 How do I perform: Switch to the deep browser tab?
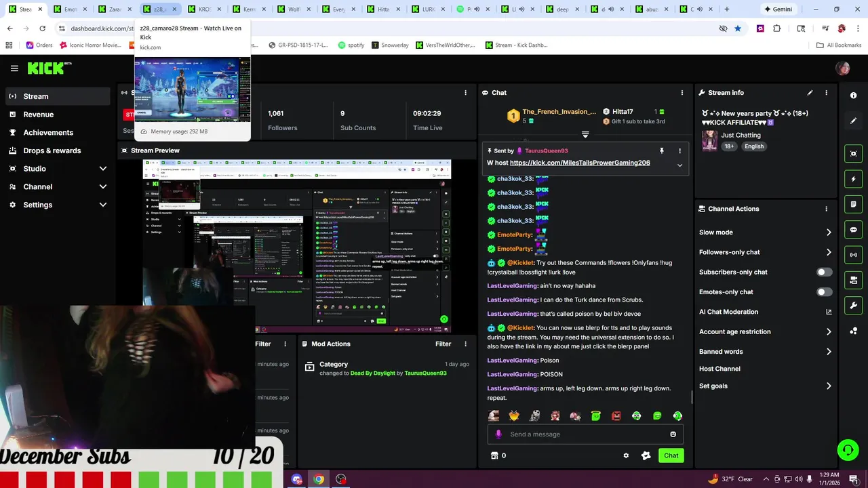coord(562,9)
